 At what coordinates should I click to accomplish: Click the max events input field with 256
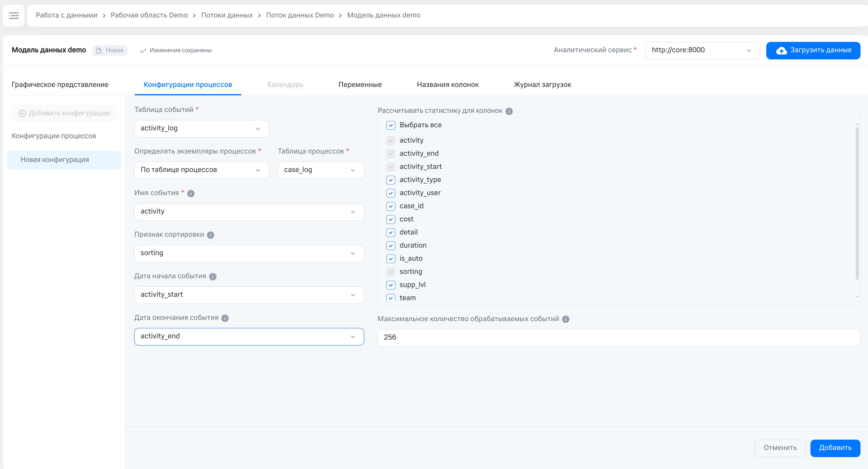pos(619,338)
